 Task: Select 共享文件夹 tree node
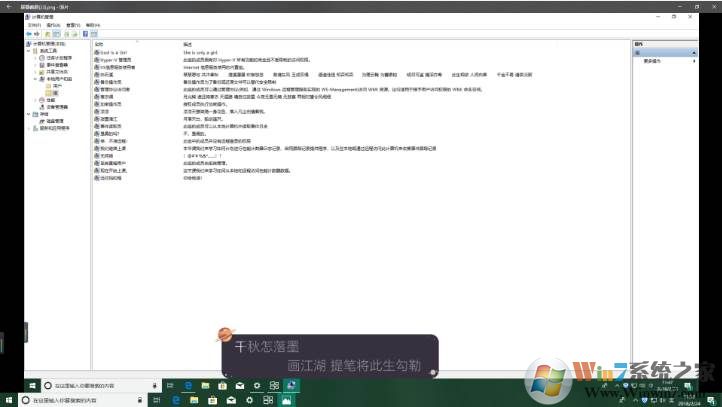(57, 72)
